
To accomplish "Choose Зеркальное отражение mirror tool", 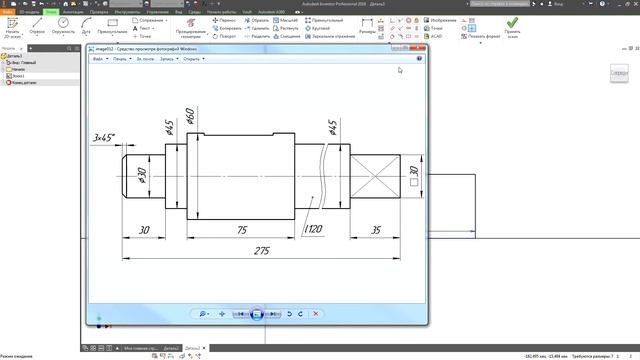I will pyautogui.click(x=330, y=36).
